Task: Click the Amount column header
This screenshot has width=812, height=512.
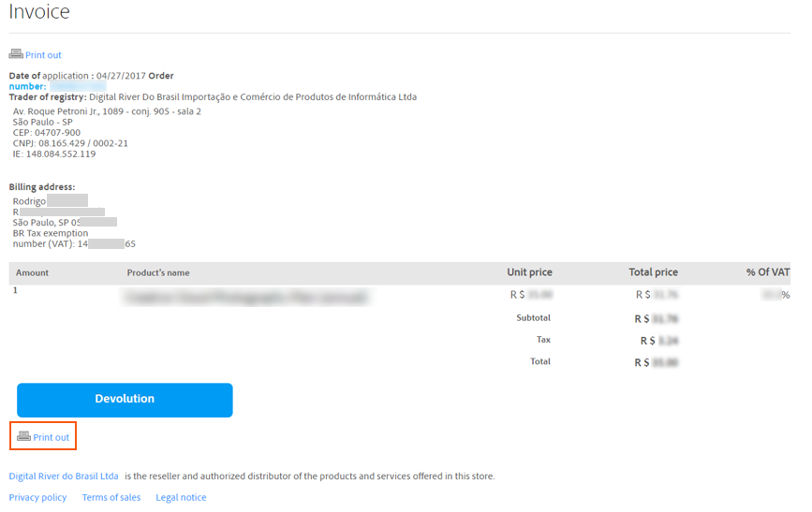Action: tap(32, 273)
